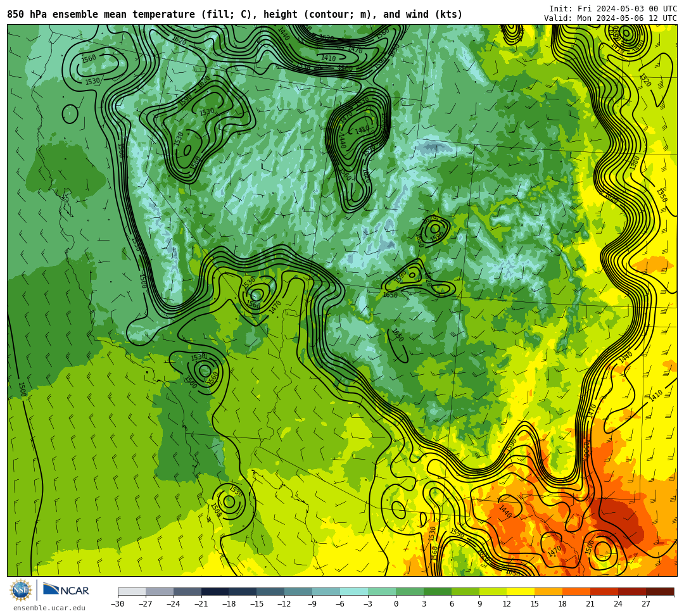Screen dimensions: 684x616
Task: Click the −6 colorbar tick label
Action: pos(340,604)
